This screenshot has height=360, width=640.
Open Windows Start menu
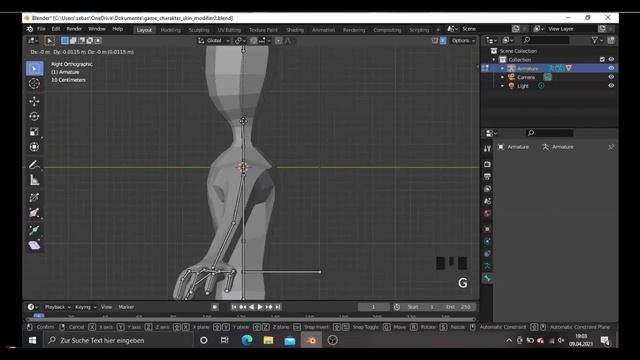coord(33,340)
